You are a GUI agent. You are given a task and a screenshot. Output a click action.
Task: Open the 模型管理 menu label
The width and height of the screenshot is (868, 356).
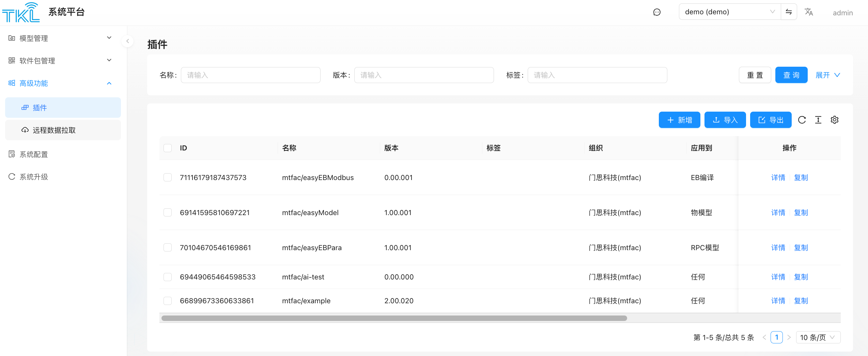point(34,38)
